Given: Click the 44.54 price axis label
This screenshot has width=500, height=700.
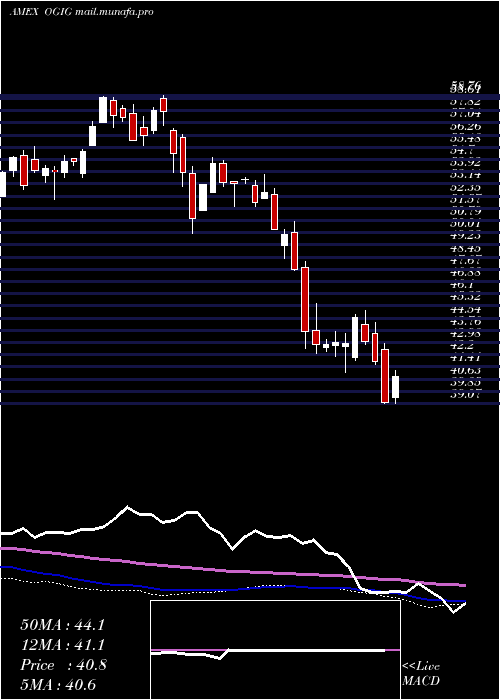Looking at the screenshot, I should [x=465, y=309].
